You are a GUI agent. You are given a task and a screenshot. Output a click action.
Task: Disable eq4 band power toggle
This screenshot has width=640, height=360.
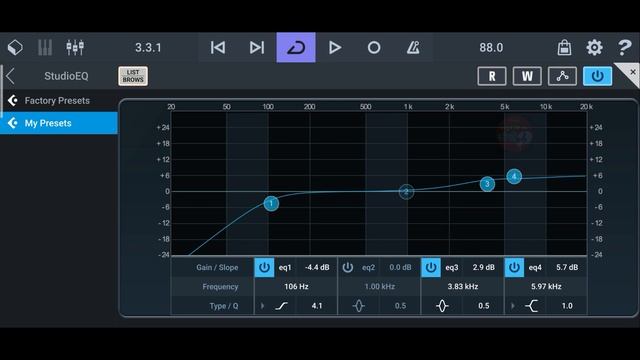point(514,267)
